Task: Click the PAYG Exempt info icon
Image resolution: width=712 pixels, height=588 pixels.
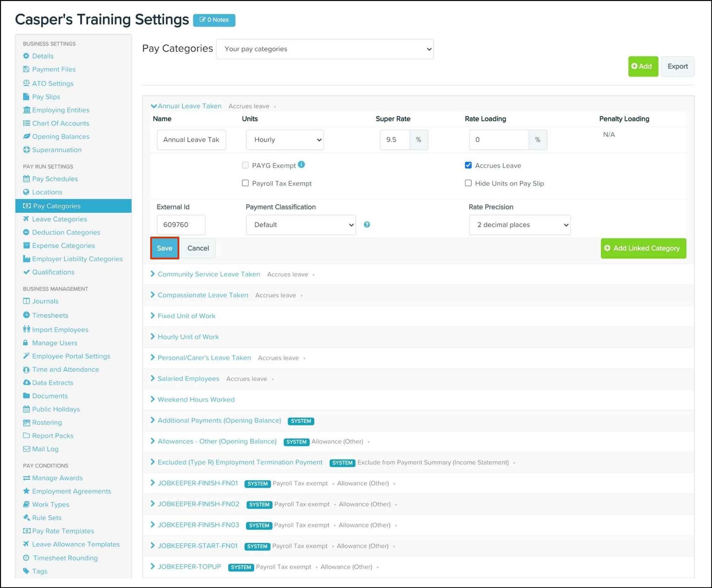Action: pyautogui.click(x=301, y=164)
